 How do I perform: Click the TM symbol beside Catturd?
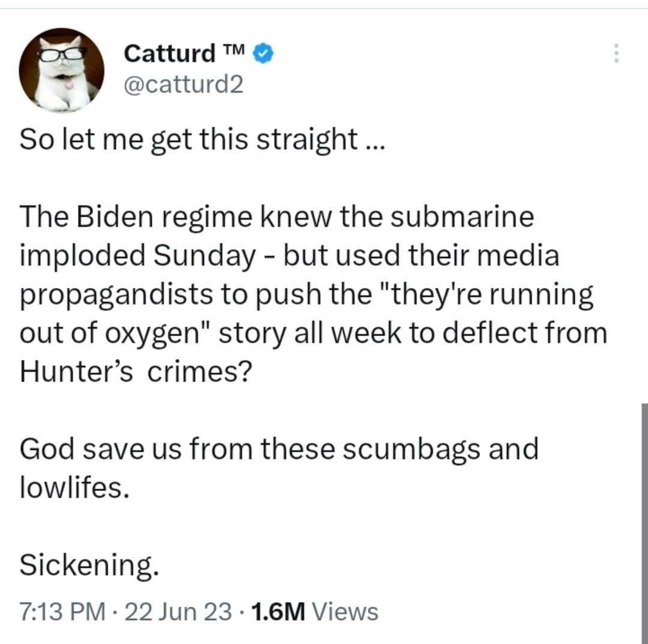pos(234,50)
